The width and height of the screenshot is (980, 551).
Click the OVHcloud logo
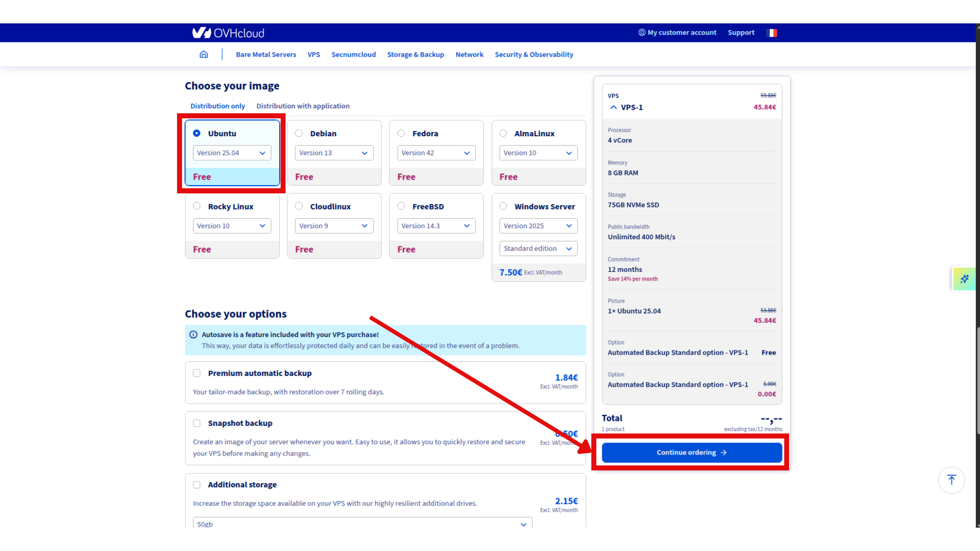pyautogui.click(x=228, y=33)
